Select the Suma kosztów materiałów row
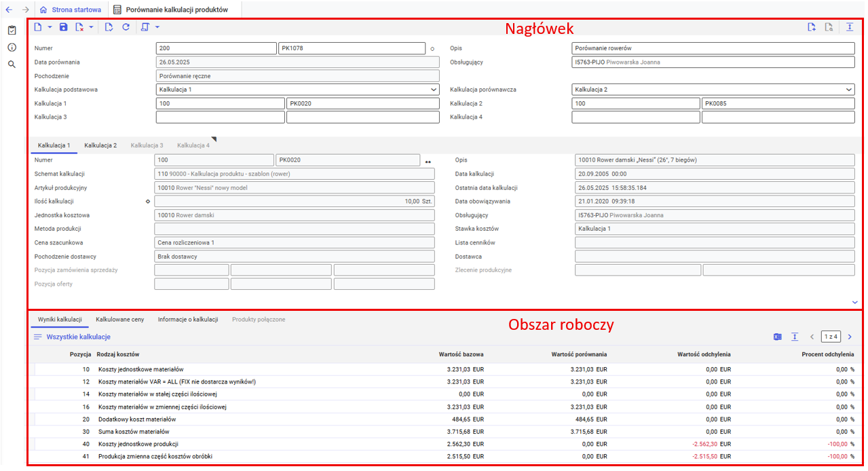This screenshot has height=471, width=868. (444, 432)
